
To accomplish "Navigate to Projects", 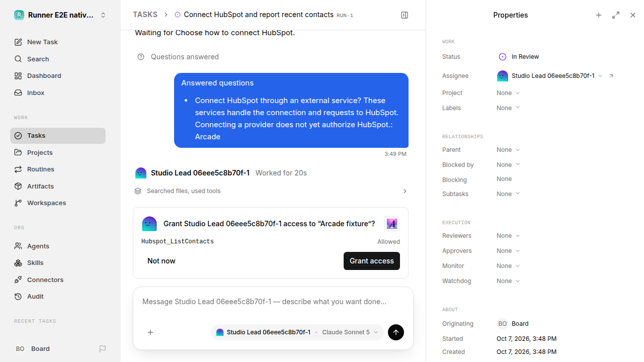I will pyautogui.click(x=58, y=152).
